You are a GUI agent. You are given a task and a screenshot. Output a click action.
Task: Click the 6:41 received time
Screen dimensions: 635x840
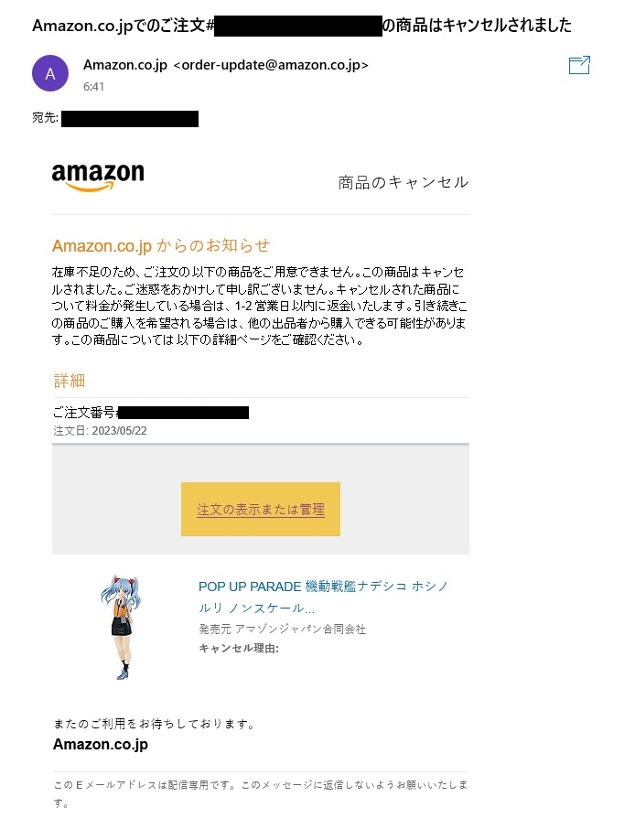93,87
